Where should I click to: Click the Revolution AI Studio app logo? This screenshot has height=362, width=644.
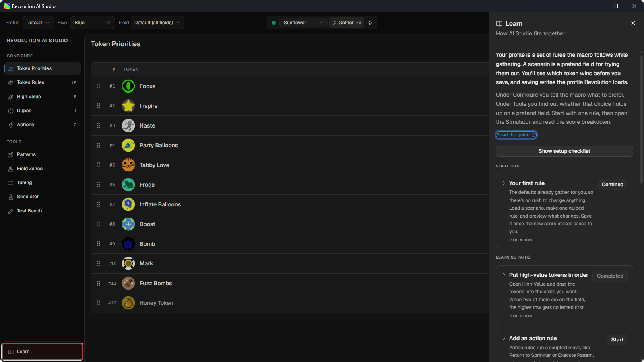point(7,6)
